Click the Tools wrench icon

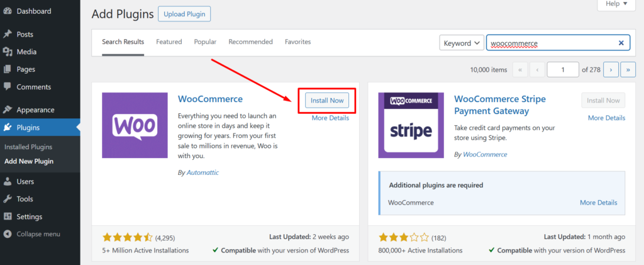pos(8,199)
